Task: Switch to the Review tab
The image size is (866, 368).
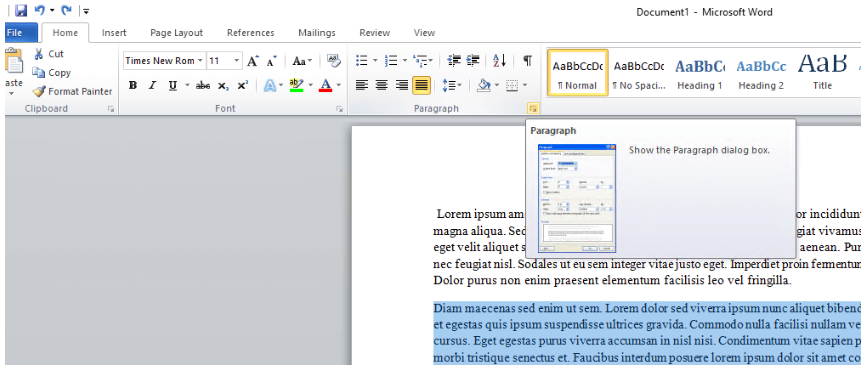Action: coord(374,33)
